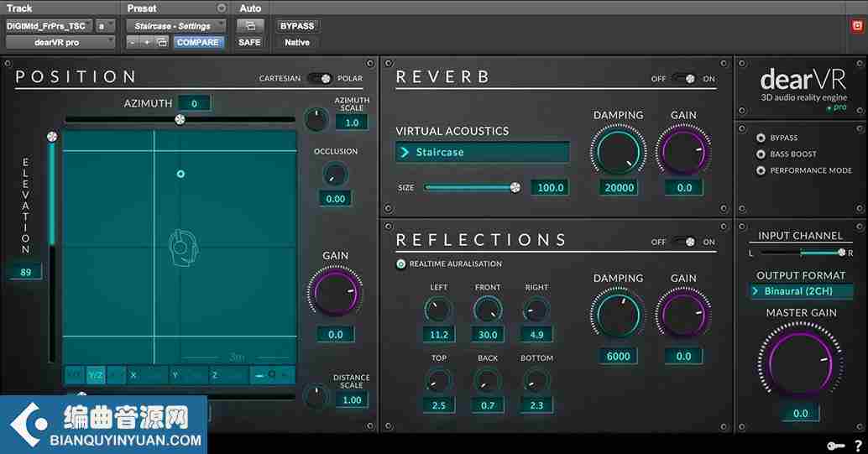Switch pad to X/Z view
The height and width of the screenshot is (454, 868).
[116, 375]
